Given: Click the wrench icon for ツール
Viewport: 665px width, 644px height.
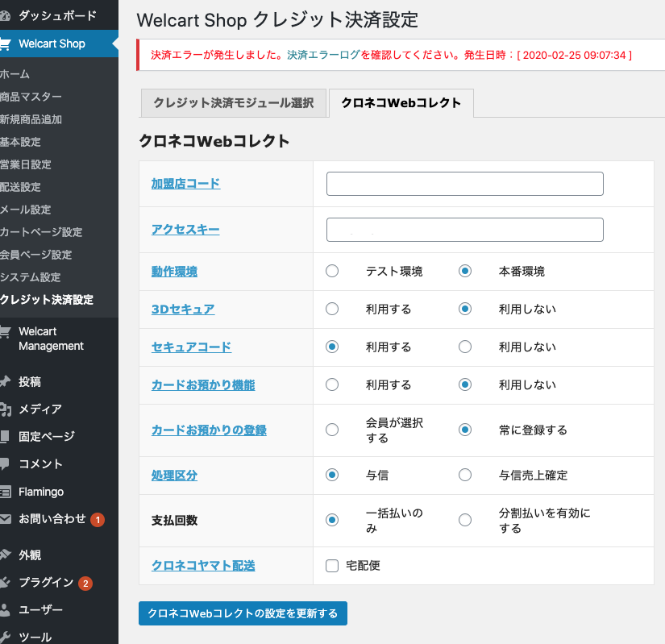Looking at the screenshot, I should (5, 637).
